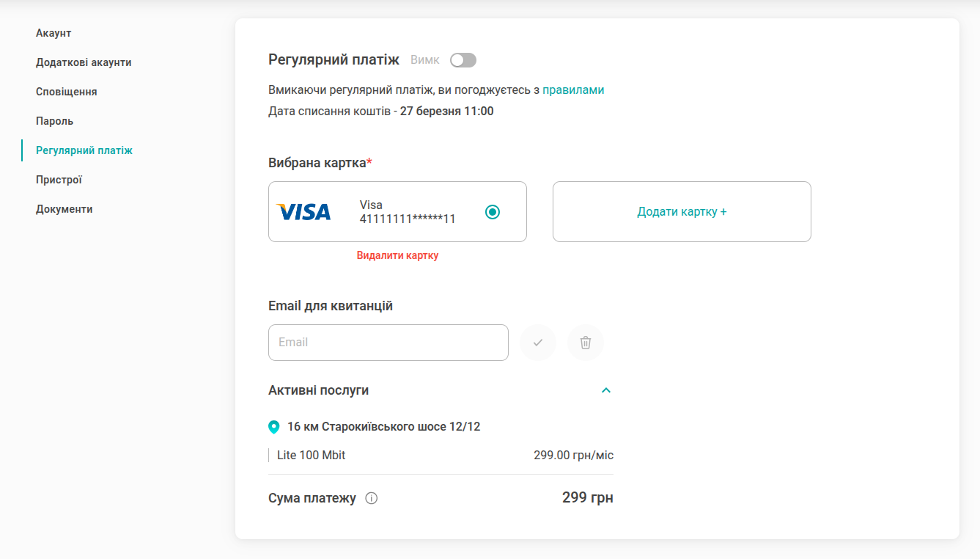Click the Додати картку + button

[x=682, y=212]
